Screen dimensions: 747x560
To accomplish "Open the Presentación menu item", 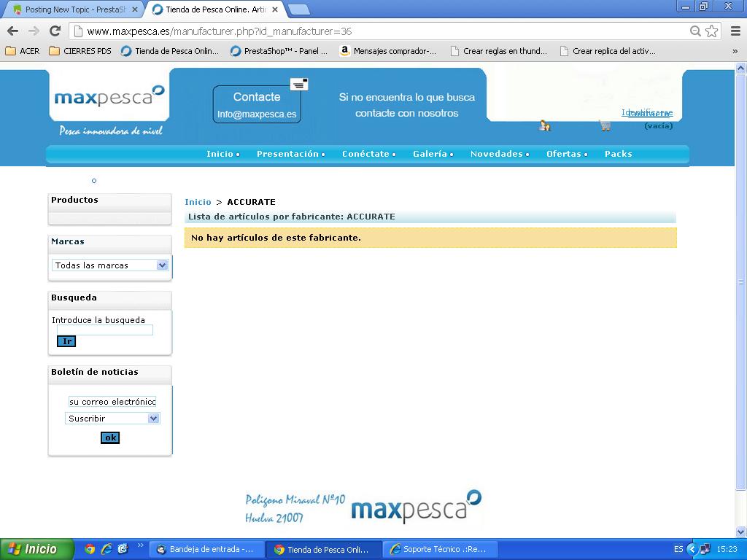I will (287, 154).
